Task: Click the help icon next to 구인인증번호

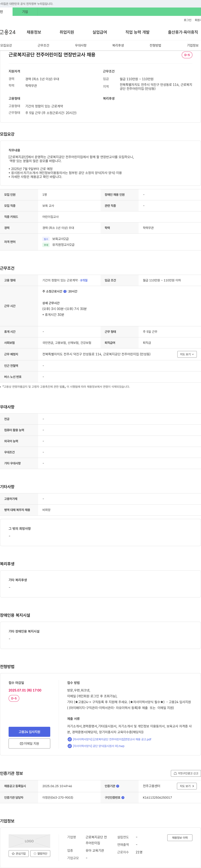Action: (123, 797)
